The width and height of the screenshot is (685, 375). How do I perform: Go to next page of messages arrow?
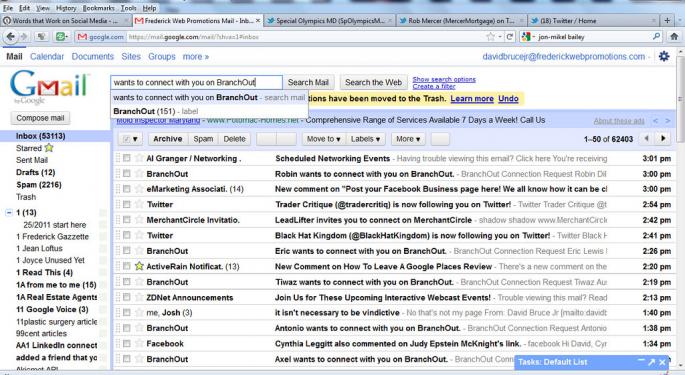tap(663, 139)
